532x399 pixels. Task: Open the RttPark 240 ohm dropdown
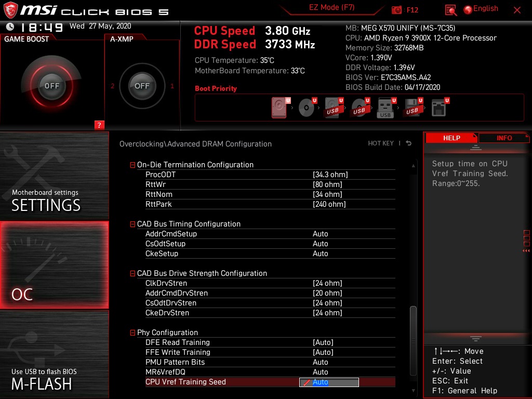tap(329, 204)
